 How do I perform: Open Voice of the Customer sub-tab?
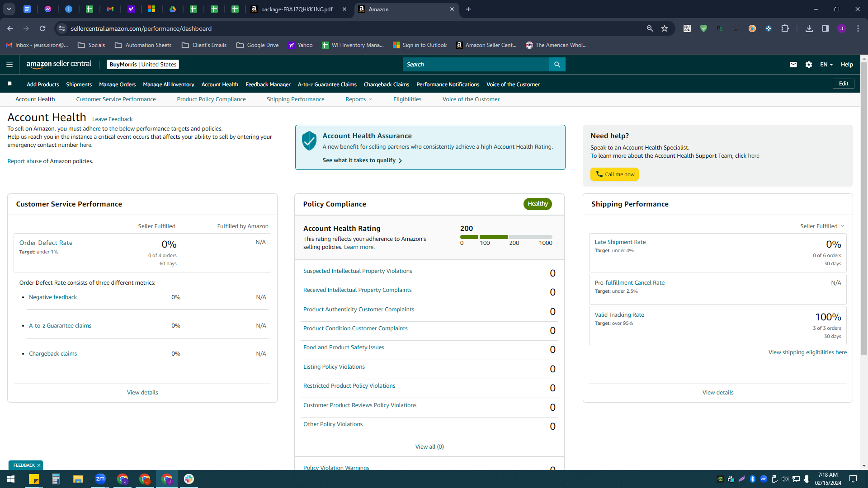tap(471, 99)
